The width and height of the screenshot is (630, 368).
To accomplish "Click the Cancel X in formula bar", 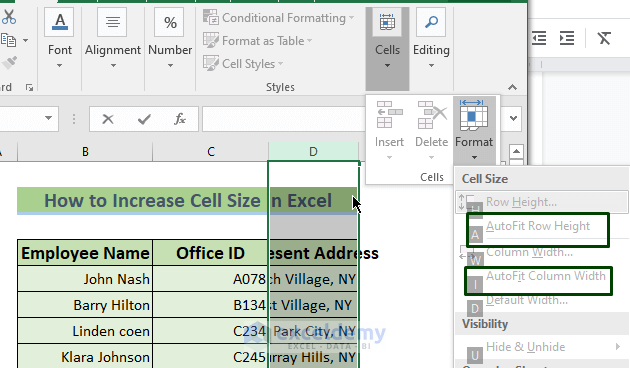I will (x=108, y=119).
